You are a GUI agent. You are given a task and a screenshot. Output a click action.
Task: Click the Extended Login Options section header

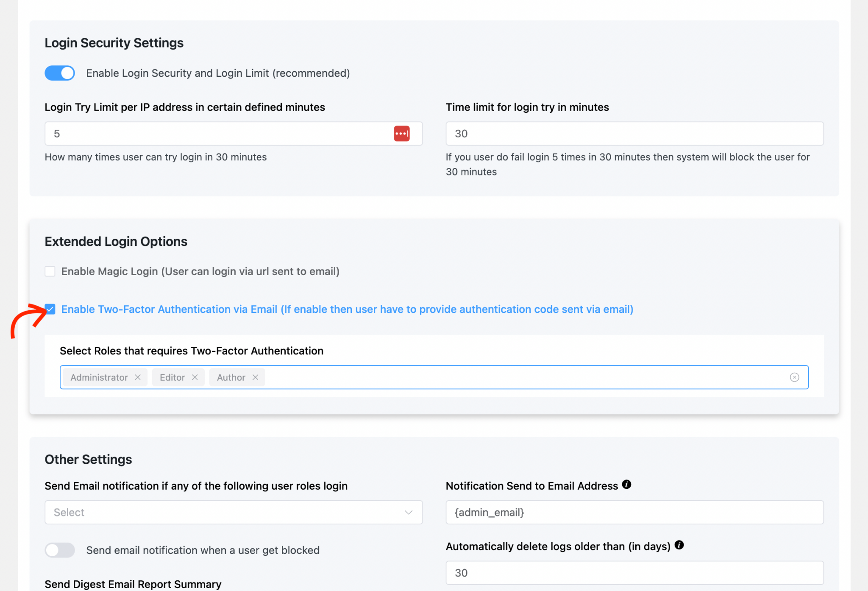point(116,241)
